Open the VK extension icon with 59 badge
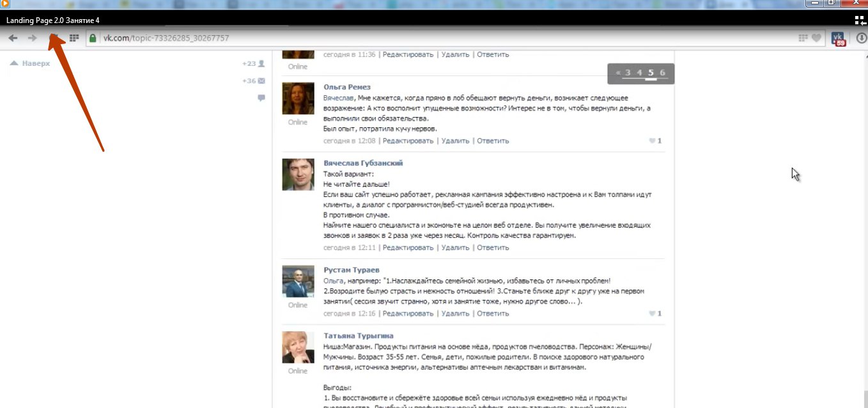Viewport: 868px width, 408px height. (839, 39)
